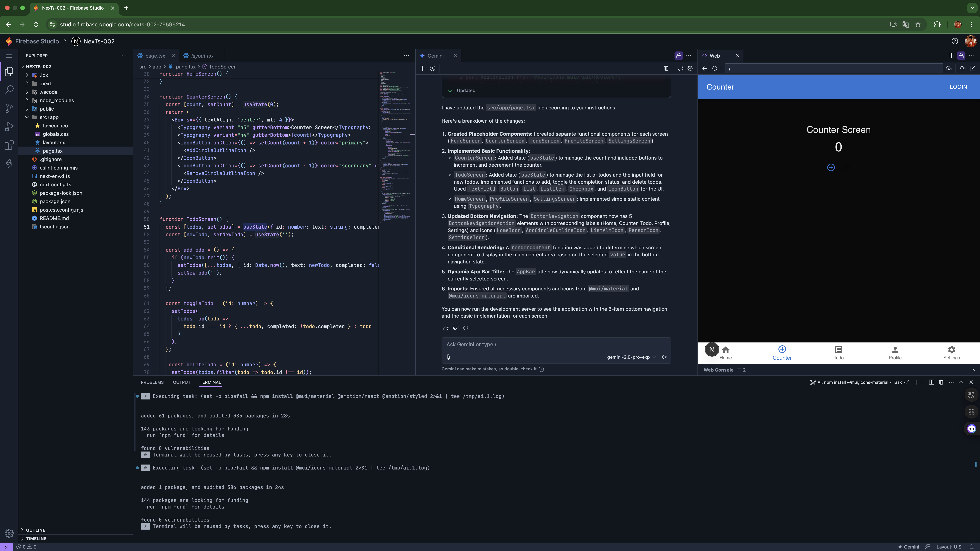Image resolution: width=980 pixels, height=551 pixels.
Task: Expand the node_modules folder
Action: [x=56, y=100]
